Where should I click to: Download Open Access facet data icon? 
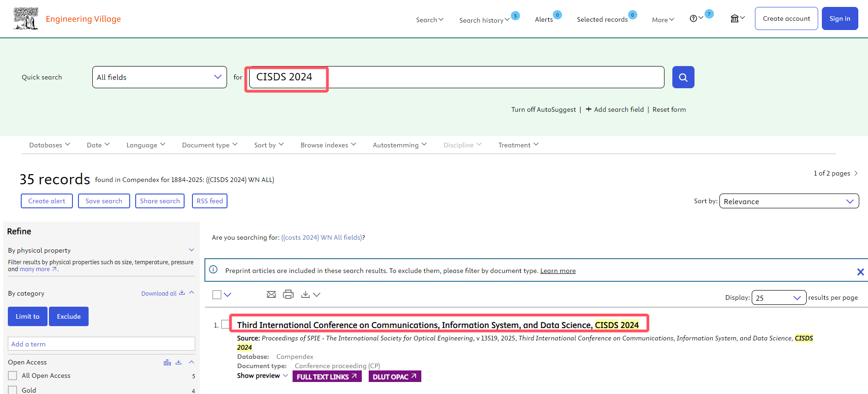point(179,363)
